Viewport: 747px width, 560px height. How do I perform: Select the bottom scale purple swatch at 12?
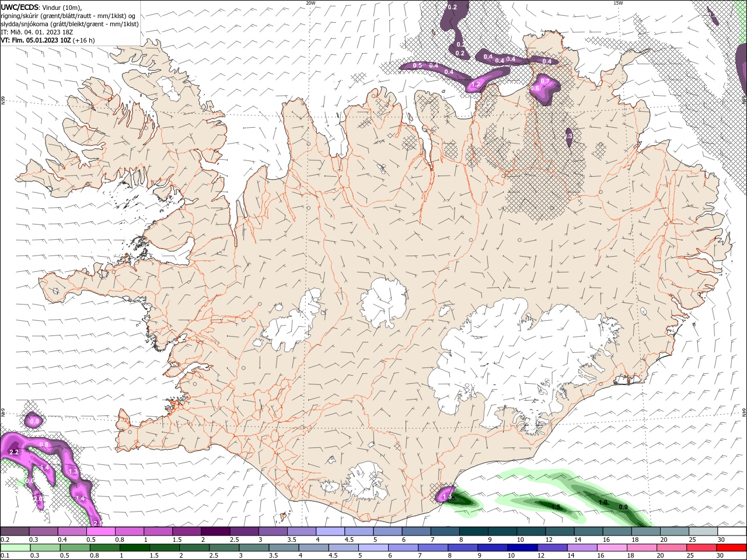(552, 548)
